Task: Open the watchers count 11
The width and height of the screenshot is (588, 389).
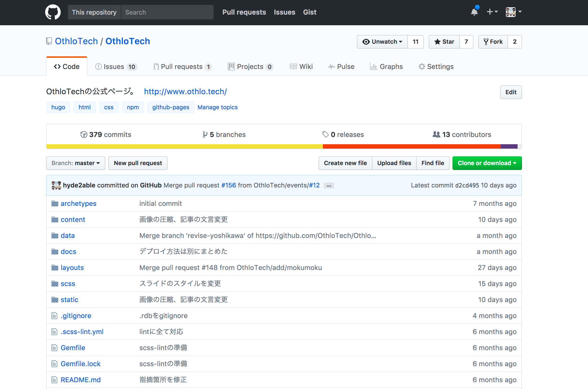Action: tap(416, 42)
